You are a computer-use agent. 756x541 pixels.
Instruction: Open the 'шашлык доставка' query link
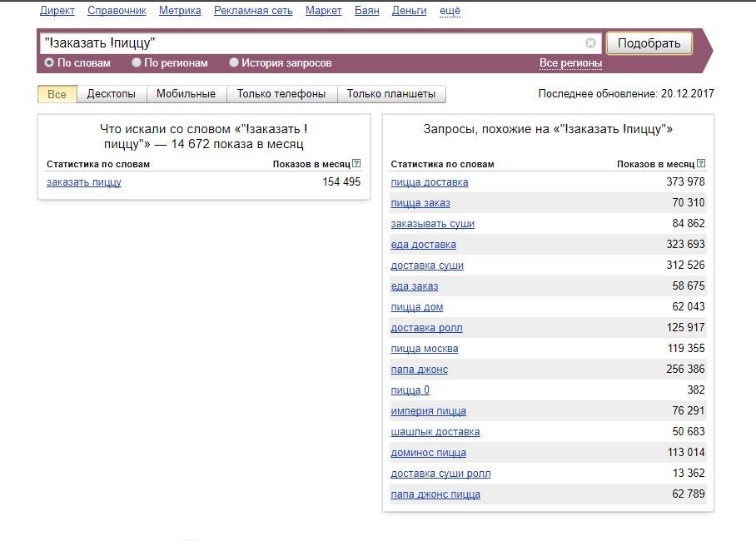pos(435,432)
